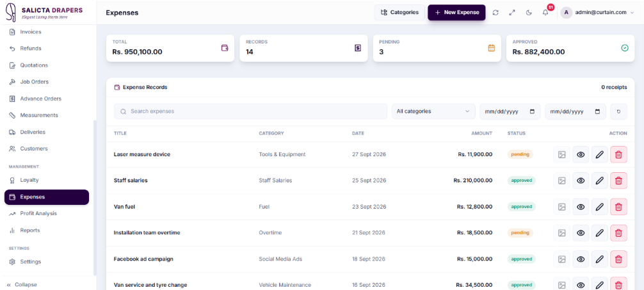View details of Facebook ad campaign

[581, 259]
